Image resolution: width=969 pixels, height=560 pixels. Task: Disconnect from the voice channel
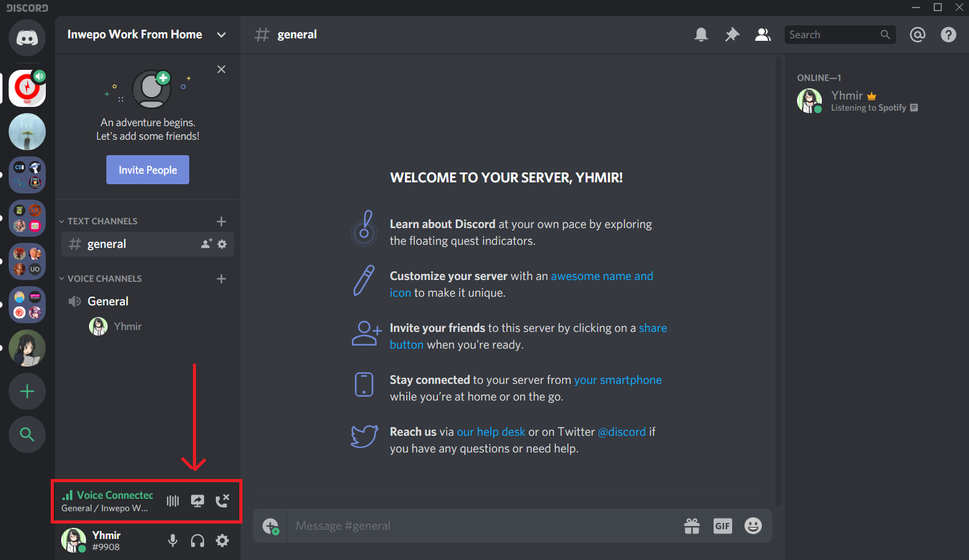pyautogui.click(x=222, y=501)
